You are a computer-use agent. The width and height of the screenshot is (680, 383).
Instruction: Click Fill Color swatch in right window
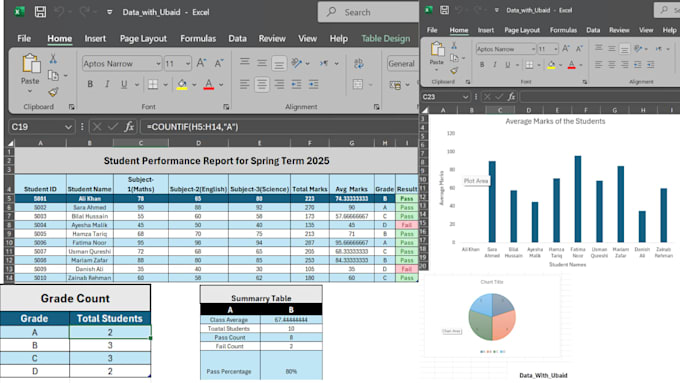(551, 65)
